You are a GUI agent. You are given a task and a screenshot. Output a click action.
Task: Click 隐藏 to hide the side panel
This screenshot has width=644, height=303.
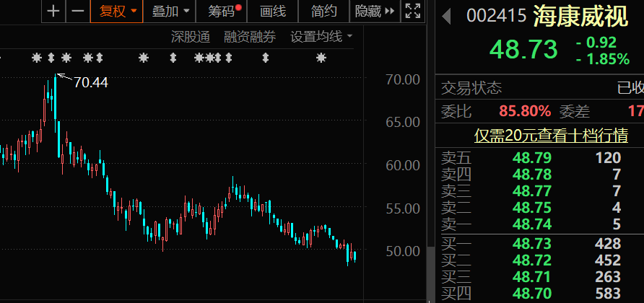point(368,12)
